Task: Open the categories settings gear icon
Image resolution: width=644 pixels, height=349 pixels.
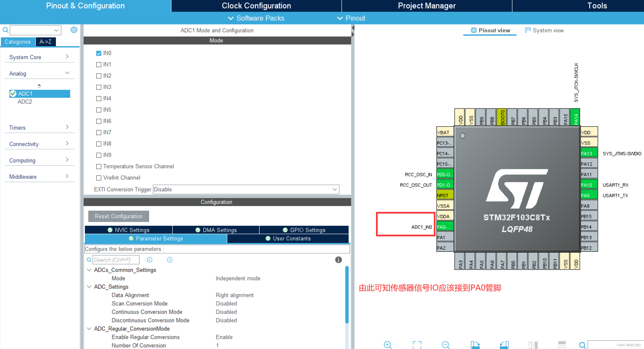Action: pos(74,30)
